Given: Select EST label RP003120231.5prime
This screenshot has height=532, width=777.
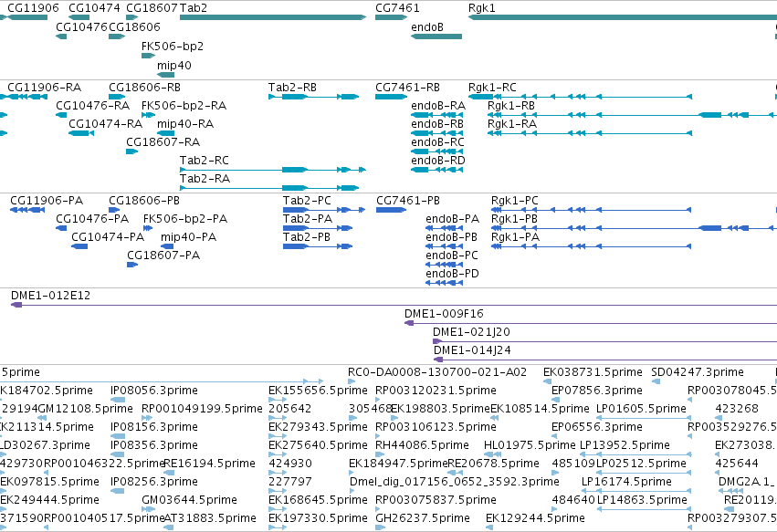Looking at the screenshot, I should 436,391.
